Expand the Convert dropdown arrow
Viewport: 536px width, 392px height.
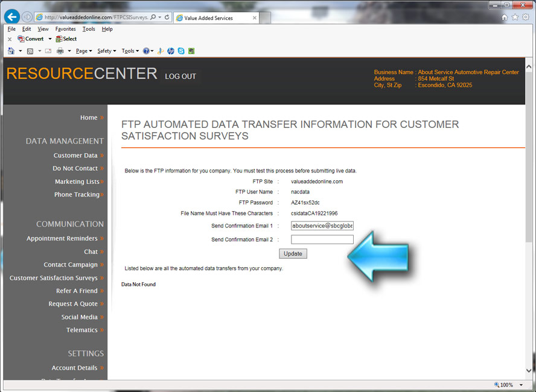click(50, 39)
